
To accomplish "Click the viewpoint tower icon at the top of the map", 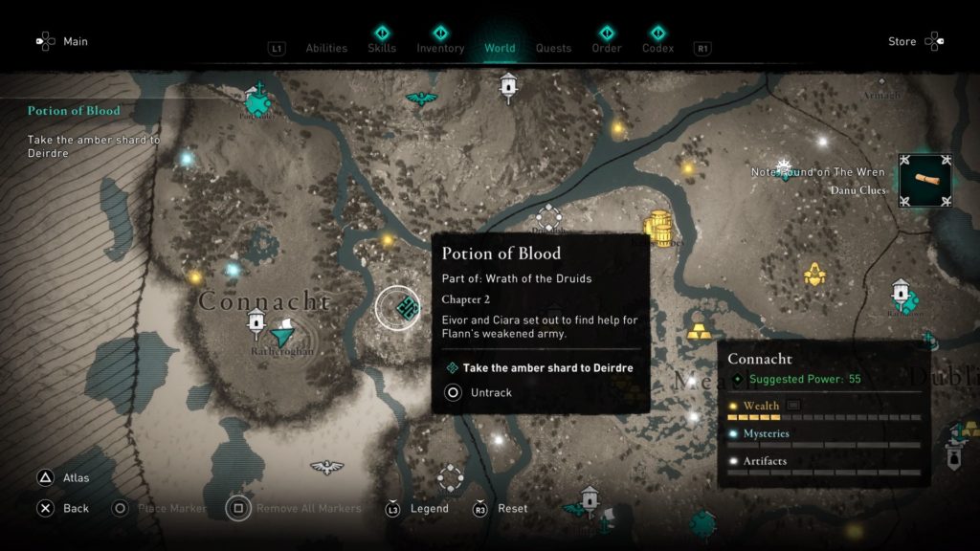I will coord(508,87).
